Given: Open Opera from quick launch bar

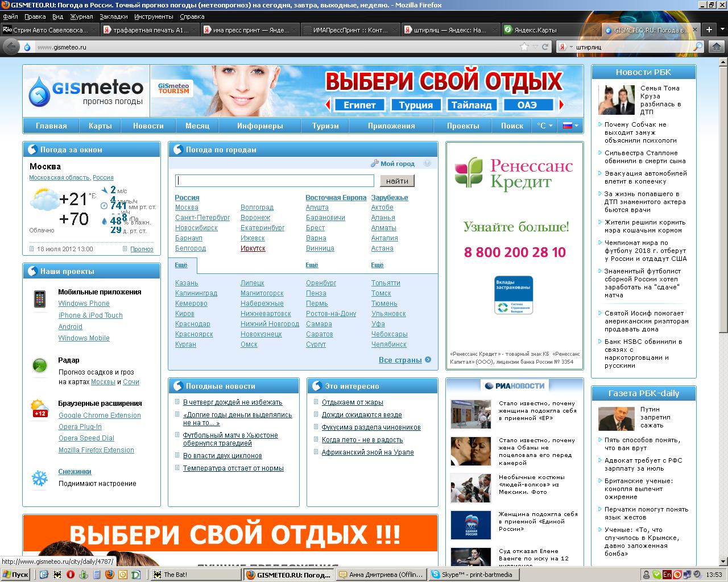Looking at the screenshot, I should tap(71, 575).
